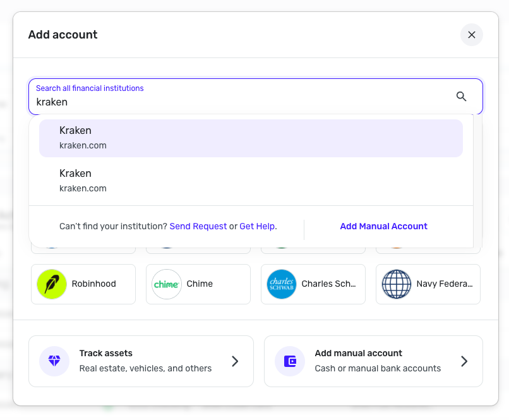Click the Send Request link
509x420 pixels.
pos(198,226)
